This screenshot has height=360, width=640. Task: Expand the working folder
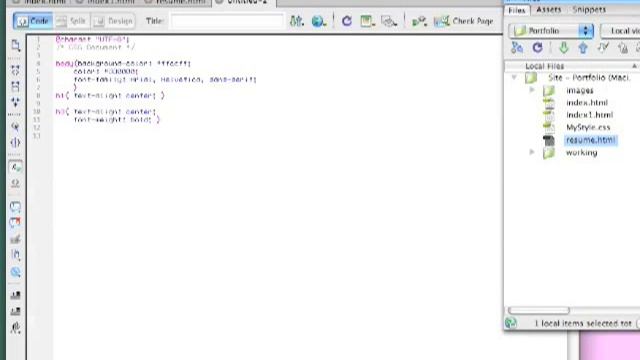pyautogui.click(x=532, y=152)
